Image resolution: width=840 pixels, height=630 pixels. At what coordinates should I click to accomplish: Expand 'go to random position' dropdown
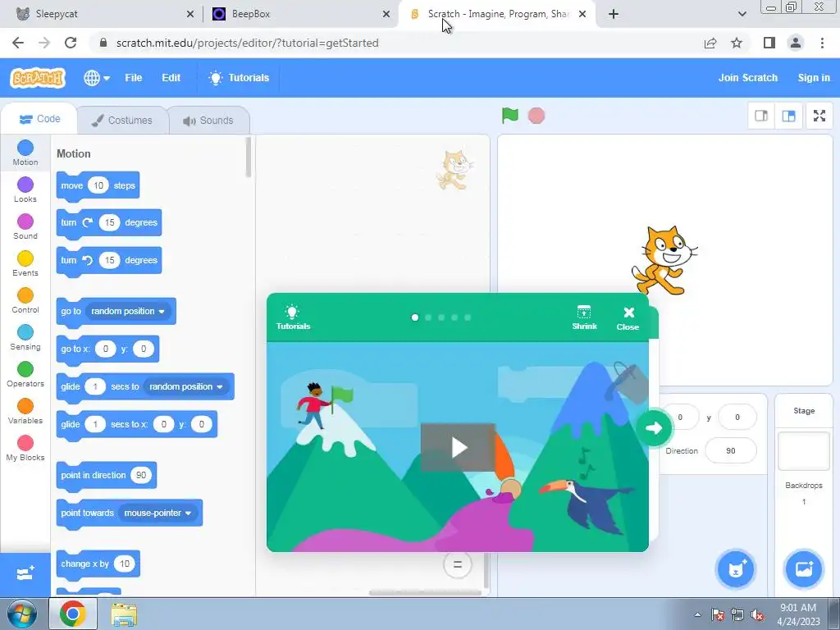point(128,311)
